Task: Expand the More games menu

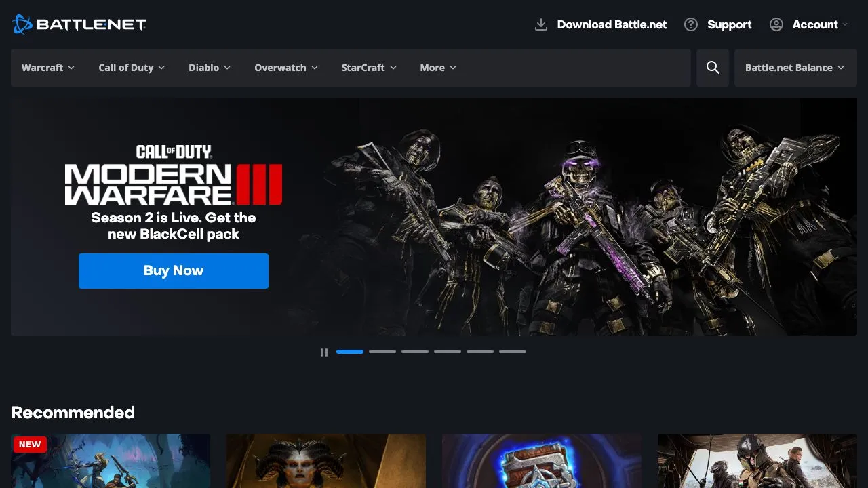Action: coord(438,68)
